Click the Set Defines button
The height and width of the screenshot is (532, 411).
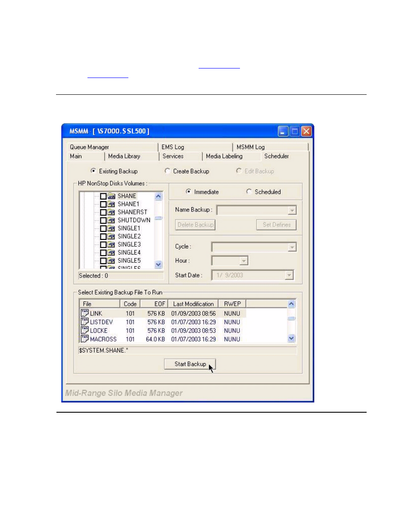click(x=277, y=225)
